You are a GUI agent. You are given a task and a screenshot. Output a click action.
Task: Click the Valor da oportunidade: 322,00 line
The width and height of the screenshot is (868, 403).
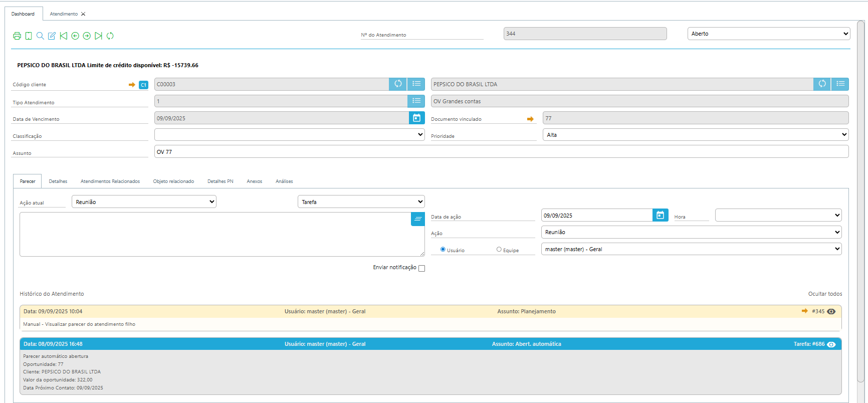(58, 380)
